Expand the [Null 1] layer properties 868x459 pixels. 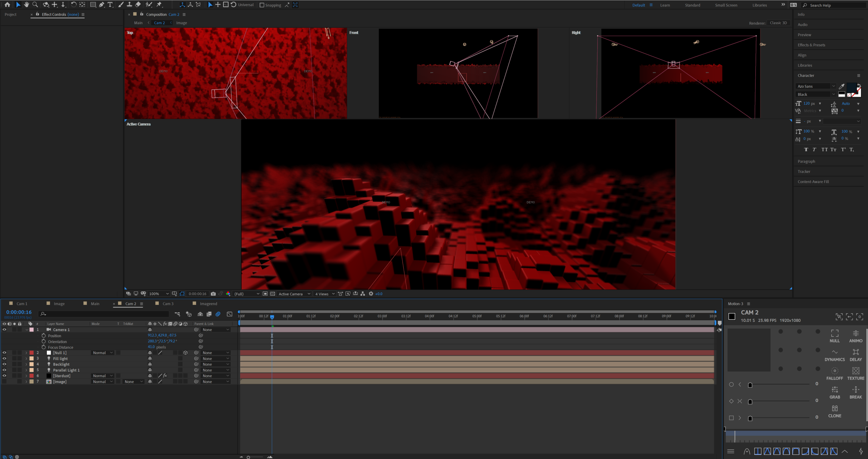26,353
